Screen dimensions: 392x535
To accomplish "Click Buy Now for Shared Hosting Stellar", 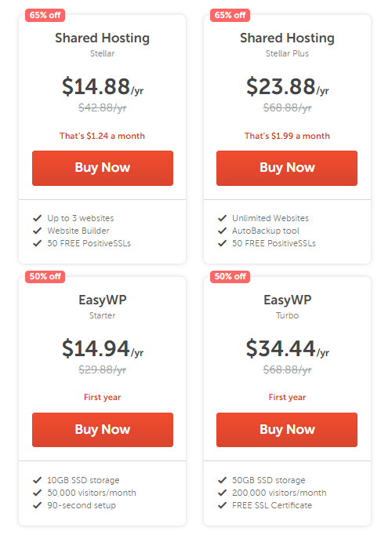I will [x=103, y=168].
